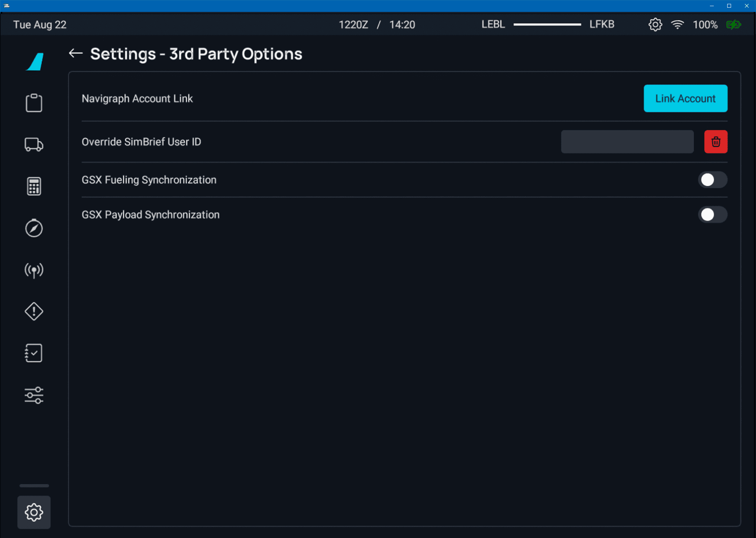Open the Navigation compass page

pos(34,228)
